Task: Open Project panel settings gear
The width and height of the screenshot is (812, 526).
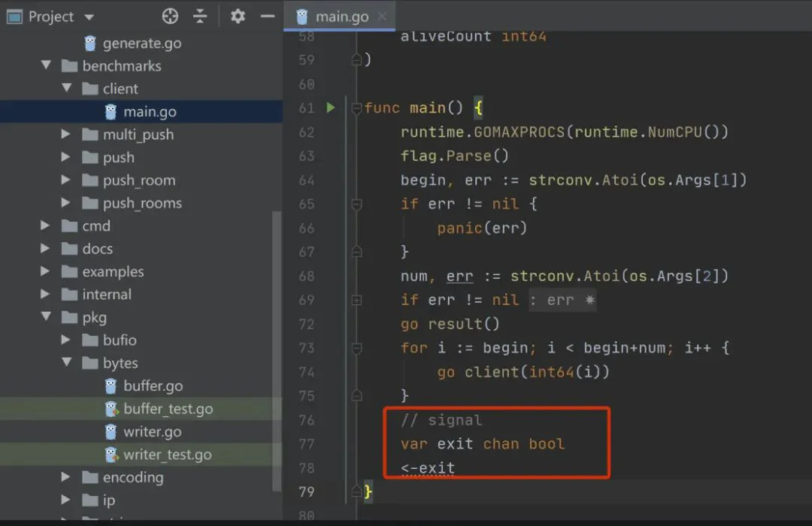Action: tap(238, 17)
